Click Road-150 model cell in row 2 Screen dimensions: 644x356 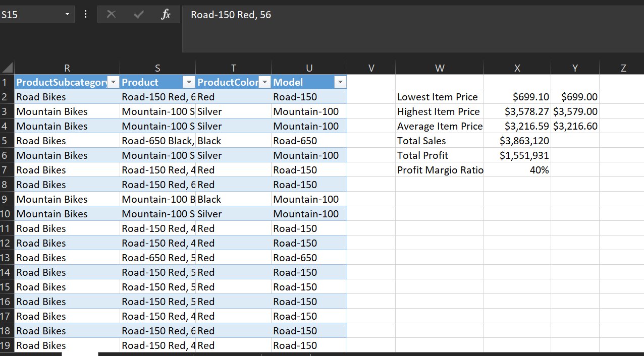pyautogui.click(x=309, y=97)
